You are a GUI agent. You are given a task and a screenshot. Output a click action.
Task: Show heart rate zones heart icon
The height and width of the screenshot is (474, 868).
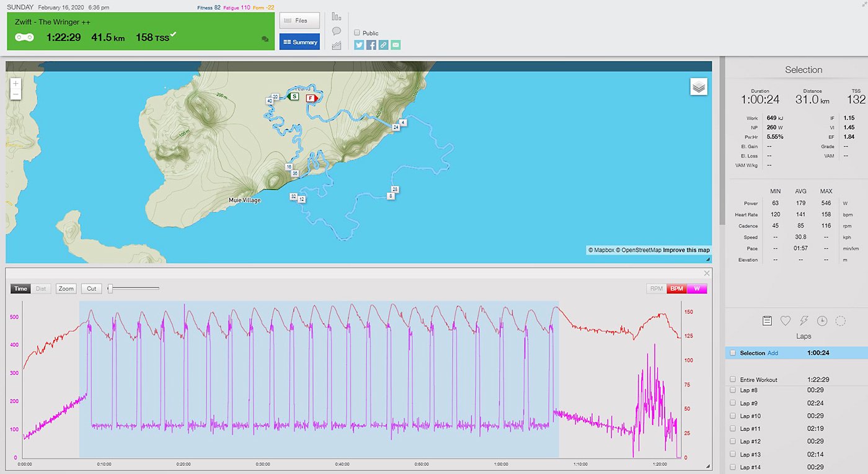[x=786, y=321]
